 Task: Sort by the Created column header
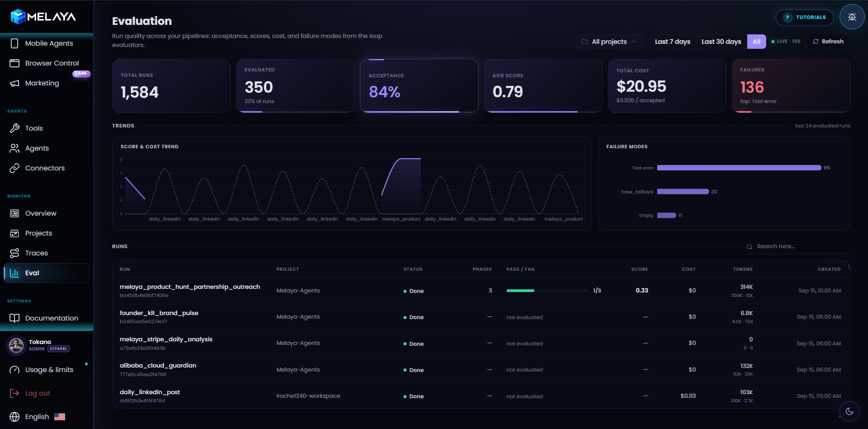click(829, 269)
